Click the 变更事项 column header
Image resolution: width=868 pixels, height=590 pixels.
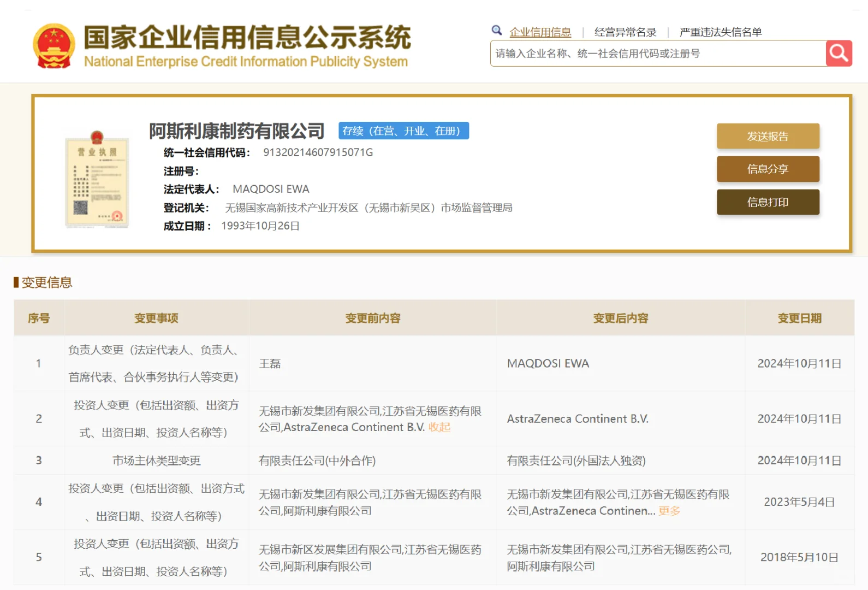(x=157, y=318)
